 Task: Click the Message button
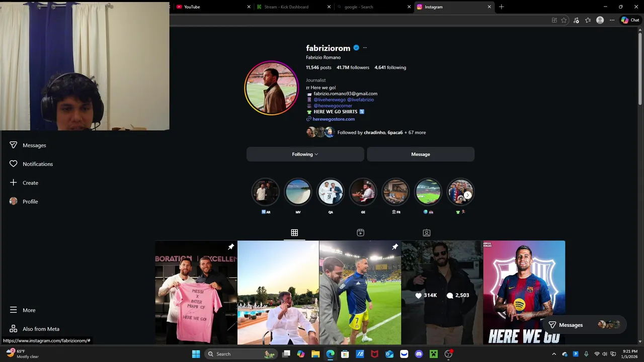421,154
